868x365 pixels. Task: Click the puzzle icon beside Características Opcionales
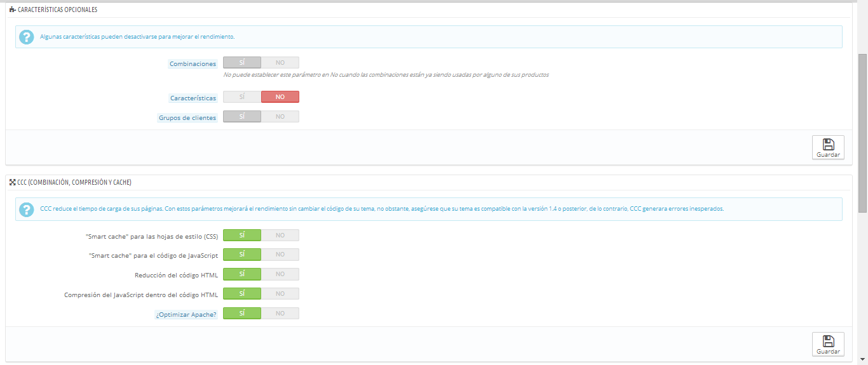coord(12,10)
